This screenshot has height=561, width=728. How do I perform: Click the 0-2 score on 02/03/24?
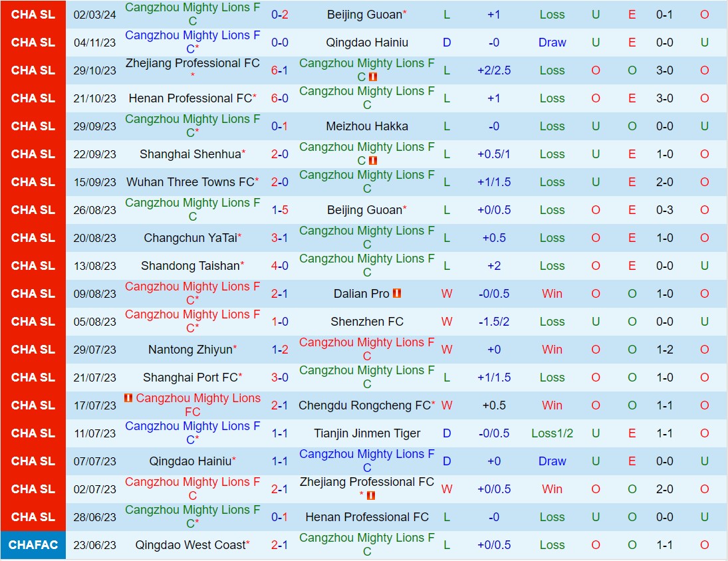(x=279, y=15)
